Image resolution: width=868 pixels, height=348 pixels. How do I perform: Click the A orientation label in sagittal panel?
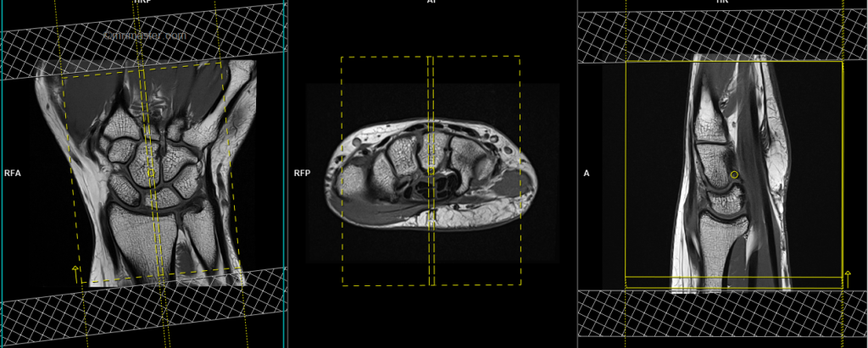587,174
